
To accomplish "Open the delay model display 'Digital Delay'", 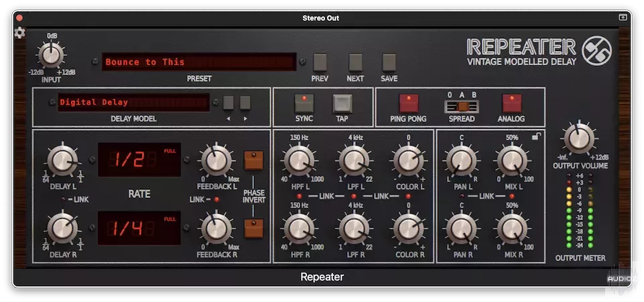I will click(133, 103).
